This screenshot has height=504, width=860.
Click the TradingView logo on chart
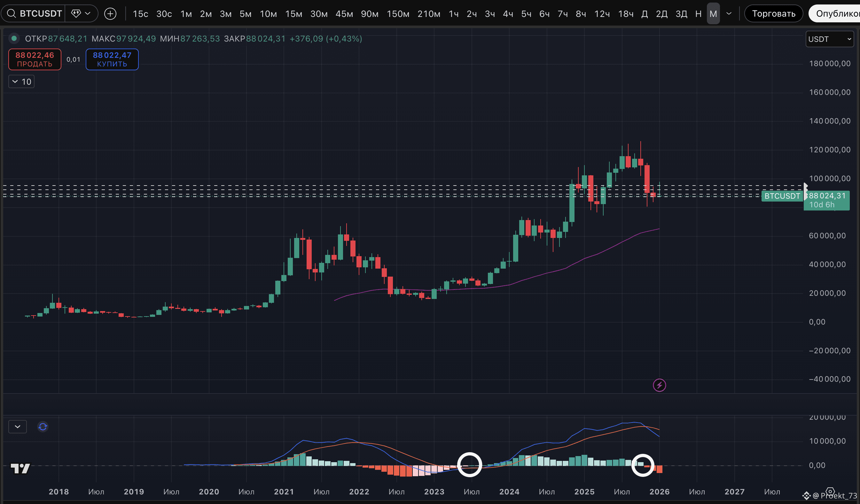click(20, 468)
